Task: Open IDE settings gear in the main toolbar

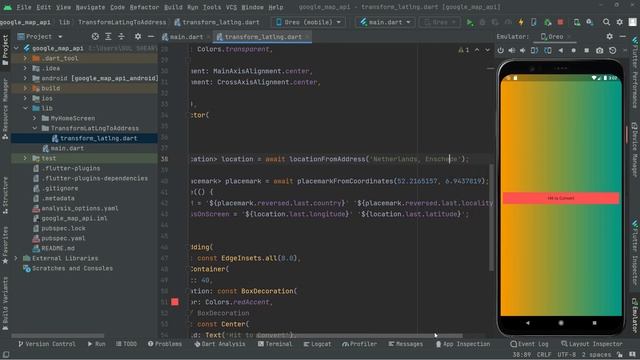Action: [620, 22]
